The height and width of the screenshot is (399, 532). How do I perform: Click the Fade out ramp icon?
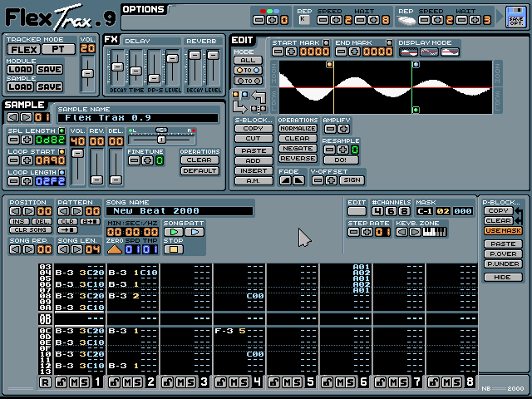pyautogui.click(x=298, y=180)
